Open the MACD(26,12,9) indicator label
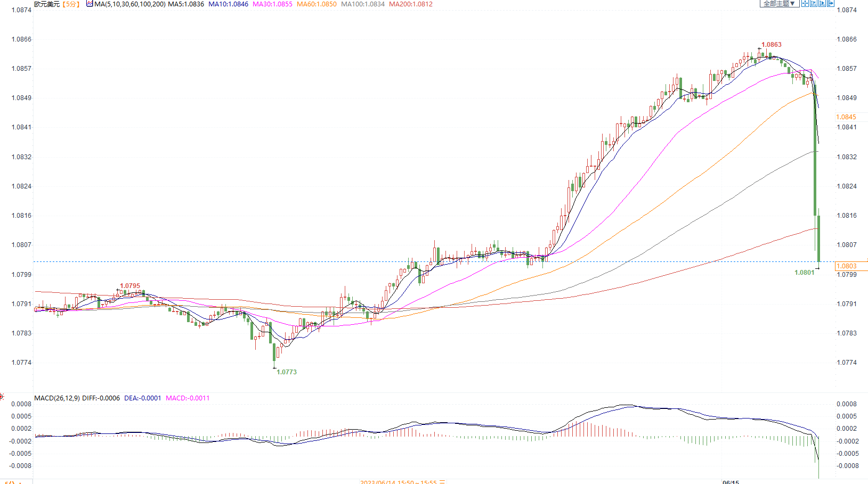The width and height of the screenshot is (868, 484). [57, 398]
